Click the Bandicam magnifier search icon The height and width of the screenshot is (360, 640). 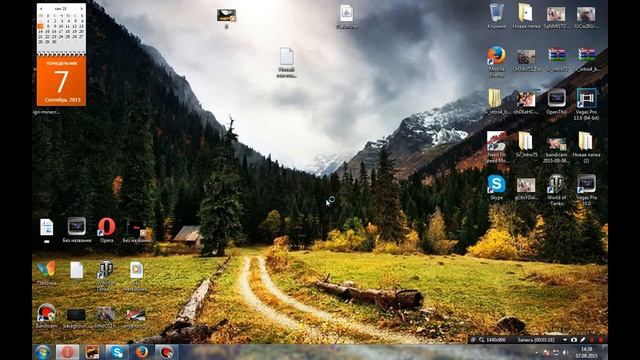pos(482,340)
